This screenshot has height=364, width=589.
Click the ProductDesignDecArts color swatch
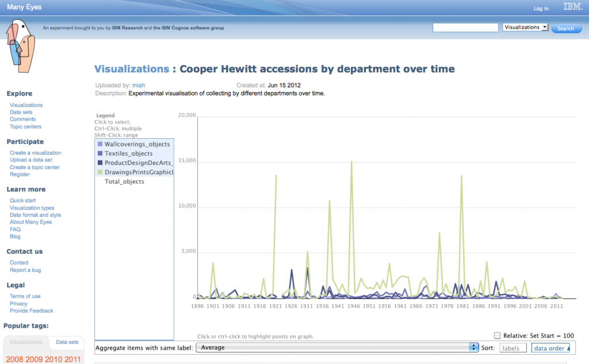point(100,163)
